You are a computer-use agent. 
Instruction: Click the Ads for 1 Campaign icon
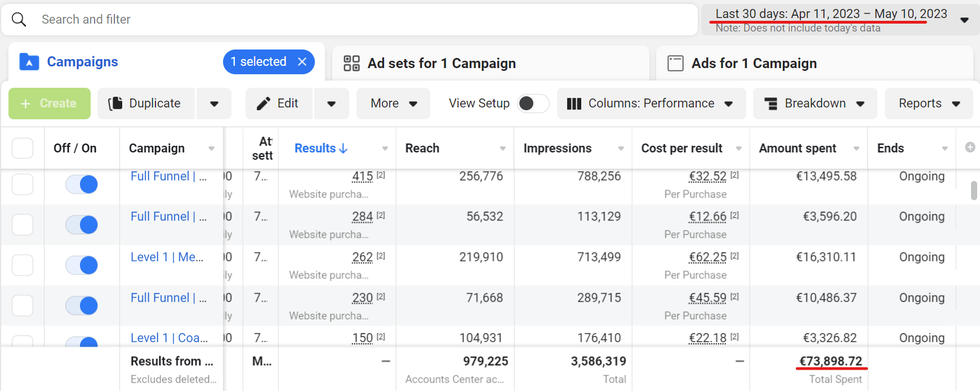pyautogui.click(x=675, y=64)
